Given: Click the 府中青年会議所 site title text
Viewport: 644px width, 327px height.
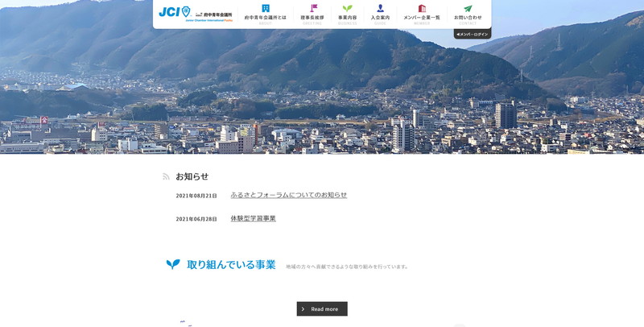Looking at the screenshot, I should [217, 14].
